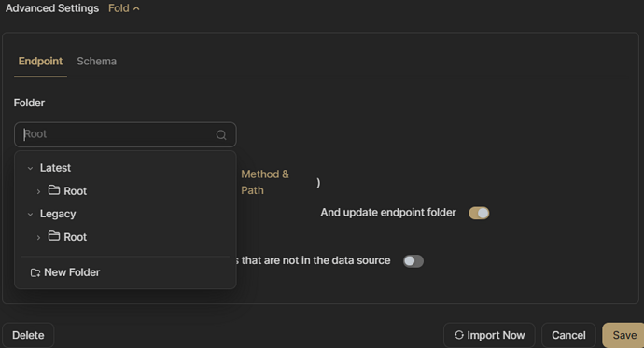Click the folder icon beside Root under Legacy

[x=54, y=236]
